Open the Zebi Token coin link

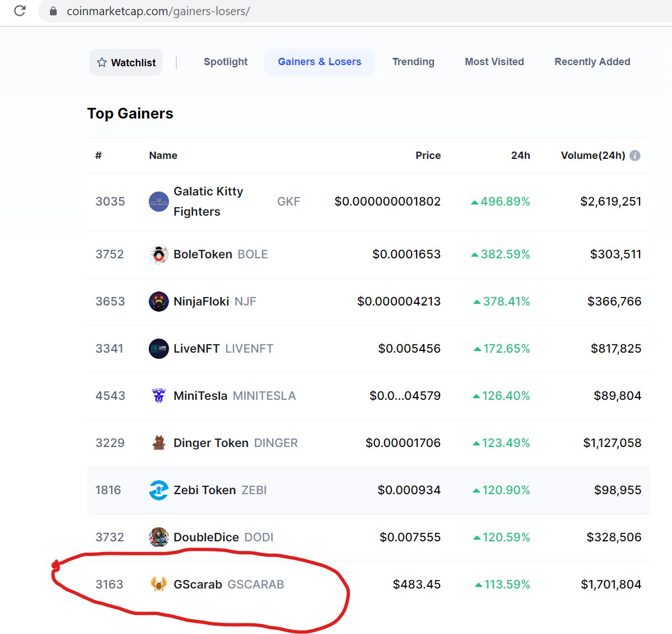pos(204,490)
